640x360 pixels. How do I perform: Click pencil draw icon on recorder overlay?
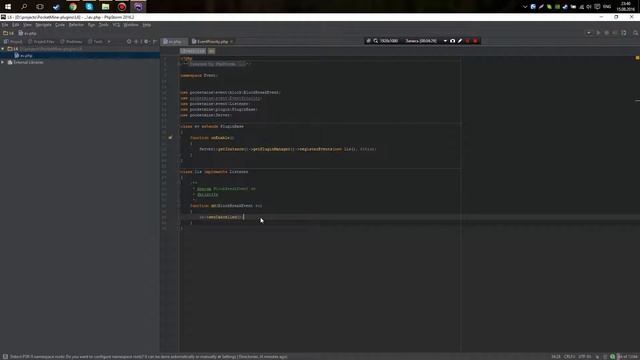point(460,41)
